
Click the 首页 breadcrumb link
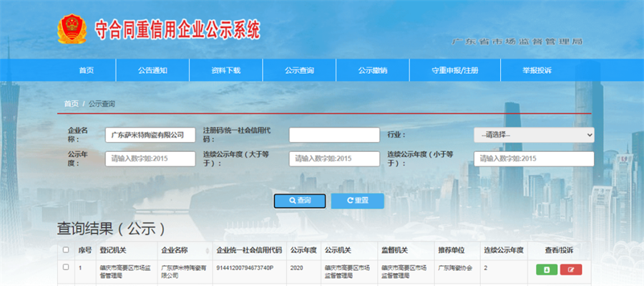click(71, 104)
